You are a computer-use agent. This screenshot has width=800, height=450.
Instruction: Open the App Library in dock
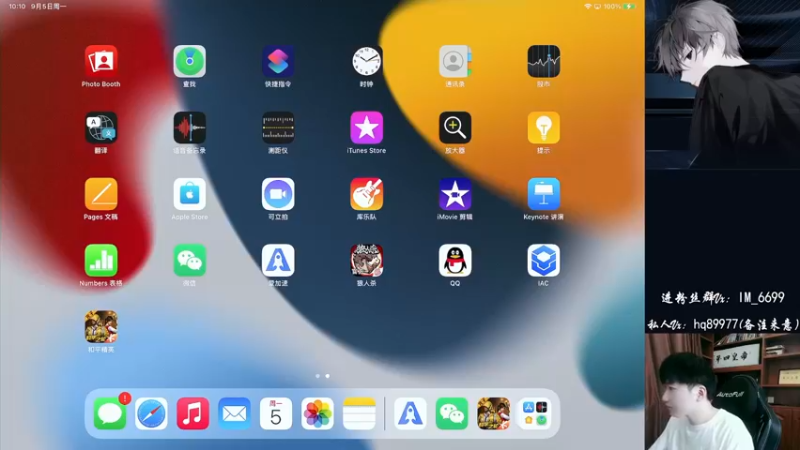[x=535, y=413]
